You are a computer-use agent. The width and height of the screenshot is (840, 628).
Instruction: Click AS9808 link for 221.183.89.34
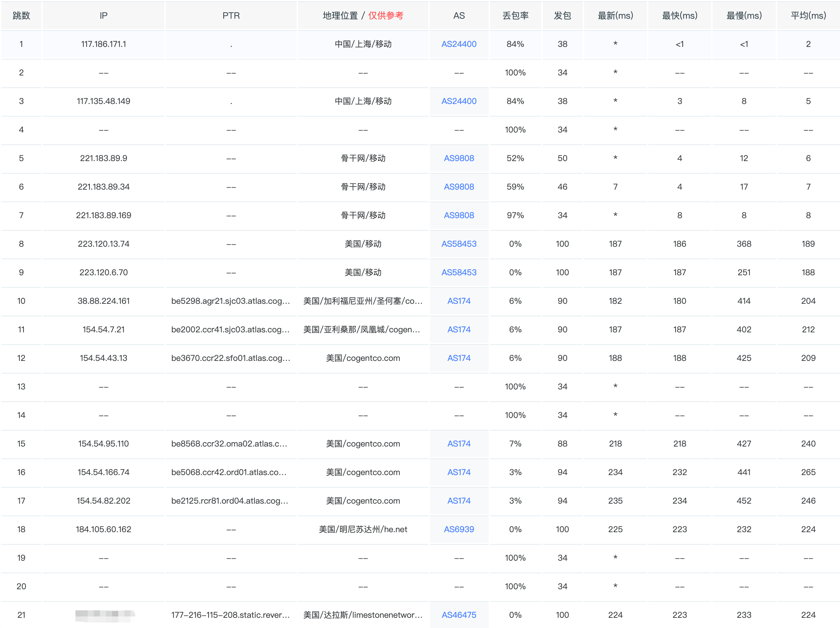458,187
